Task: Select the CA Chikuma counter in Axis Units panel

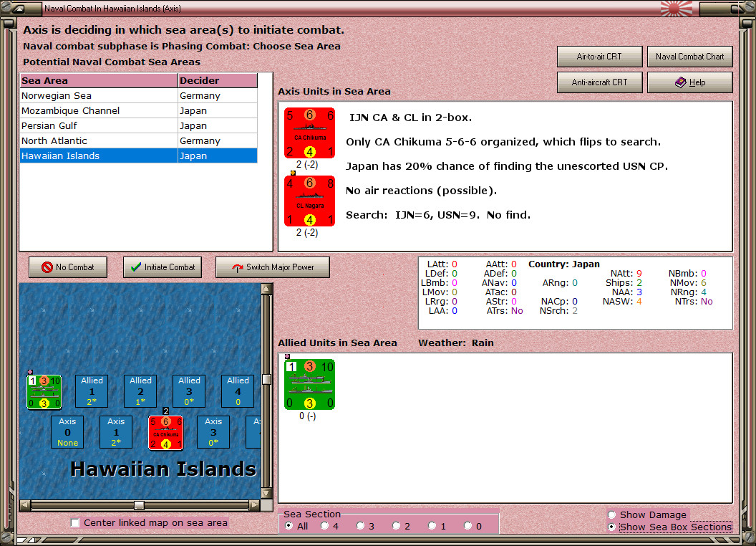Action: [309, 133]
